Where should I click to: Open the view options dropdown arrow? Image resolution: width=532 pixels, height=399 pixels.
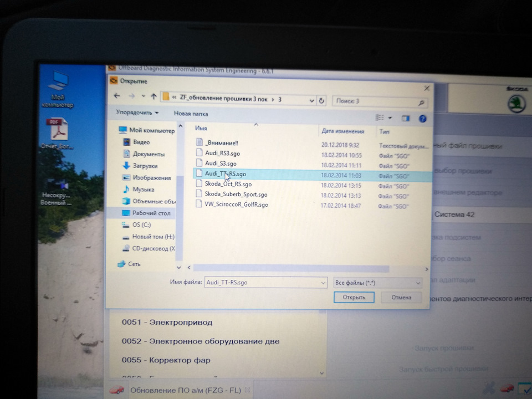pos(390,118)
